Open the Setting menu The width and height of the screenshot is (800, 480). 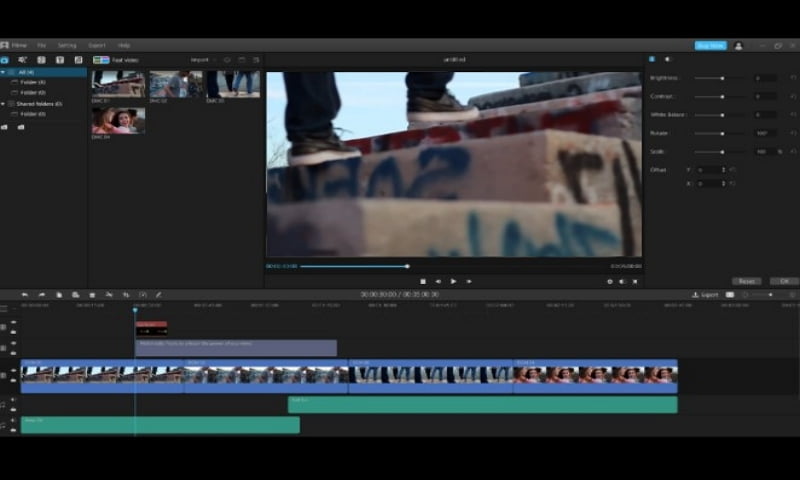67,45
